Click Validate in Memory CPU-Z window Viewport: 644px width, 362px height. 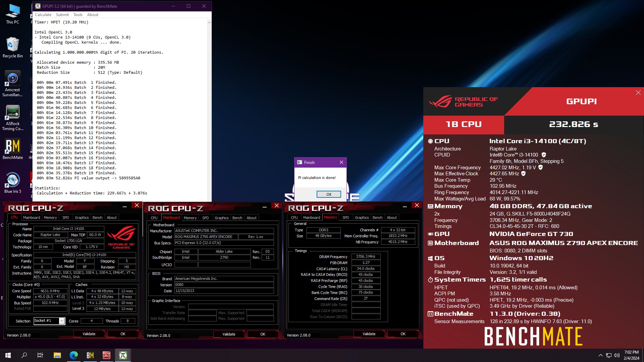(369, 334)
